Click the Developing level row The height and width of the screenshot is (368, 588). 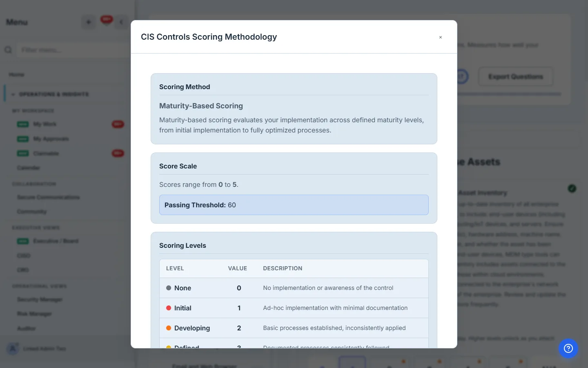[294, 328]
